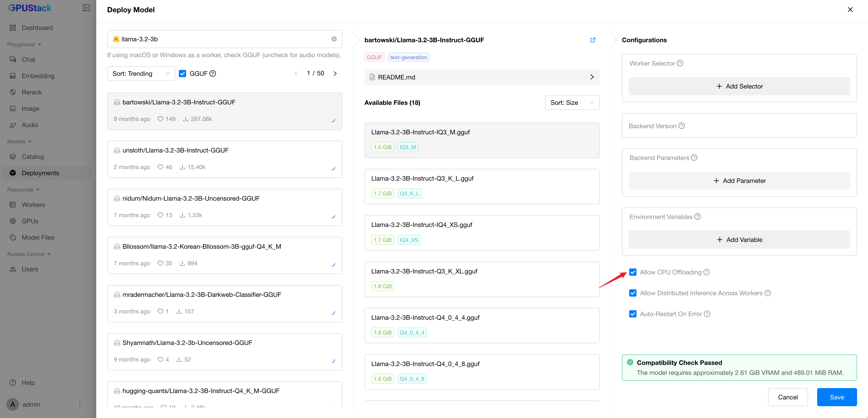Open the Backend Version selector
868x418 pixels.
click(x=739, y=125)
